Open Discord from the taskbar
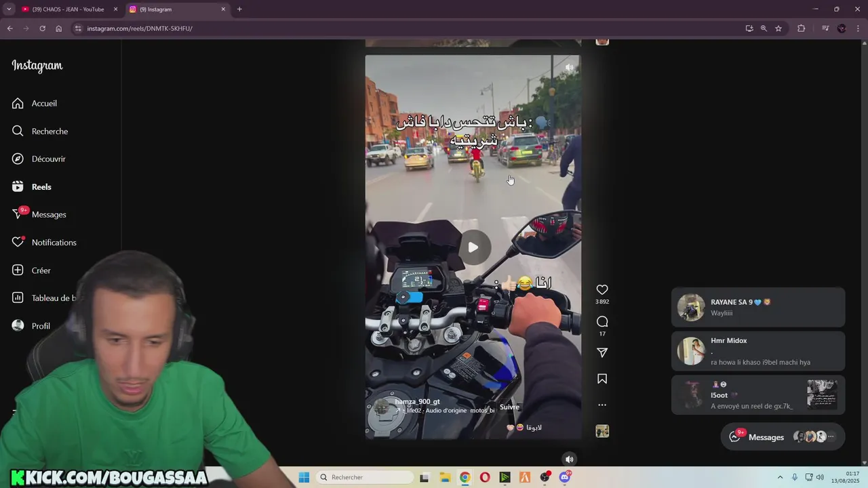Image resolution: width=868 pixels, height=488 pixels. tap(565, 477)
